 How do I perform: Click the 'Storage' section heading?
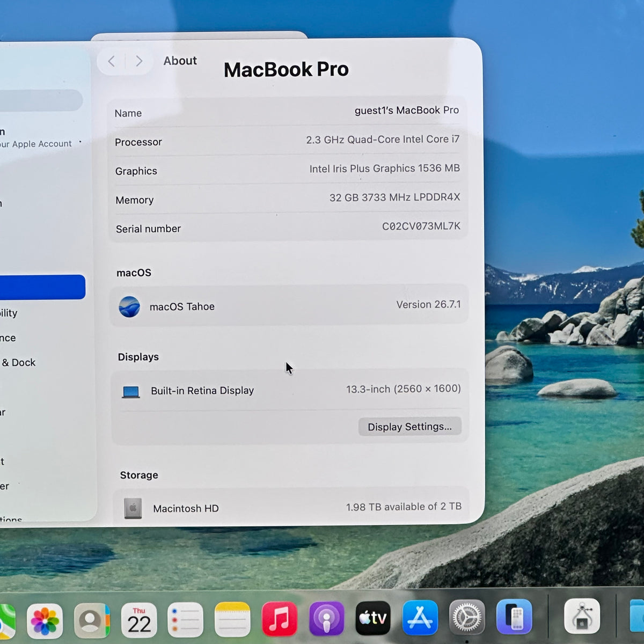click(x=139, y=475)
